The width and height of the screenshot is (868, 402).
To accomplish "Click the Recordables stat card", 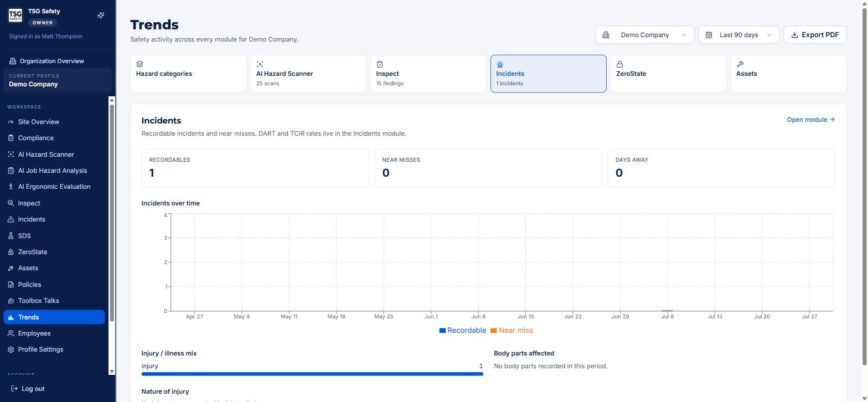I will [255, 168].
